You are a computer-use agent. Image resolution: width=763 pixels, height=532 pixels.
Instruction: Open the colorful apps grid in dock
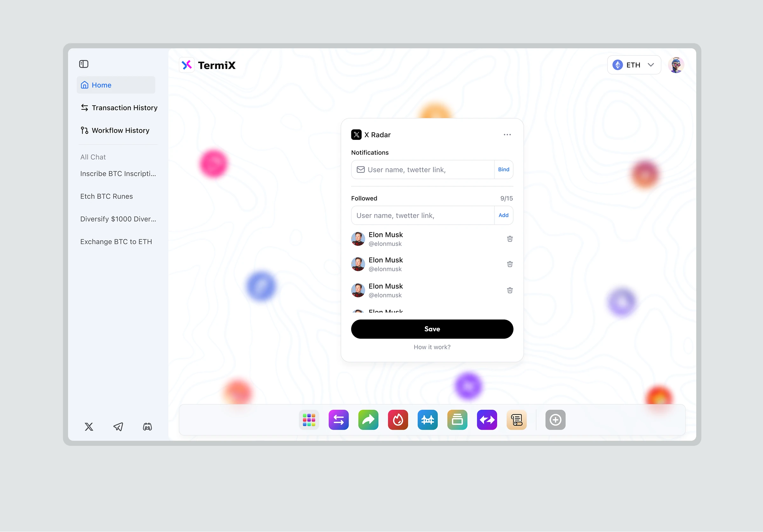[x=309, y=420]
